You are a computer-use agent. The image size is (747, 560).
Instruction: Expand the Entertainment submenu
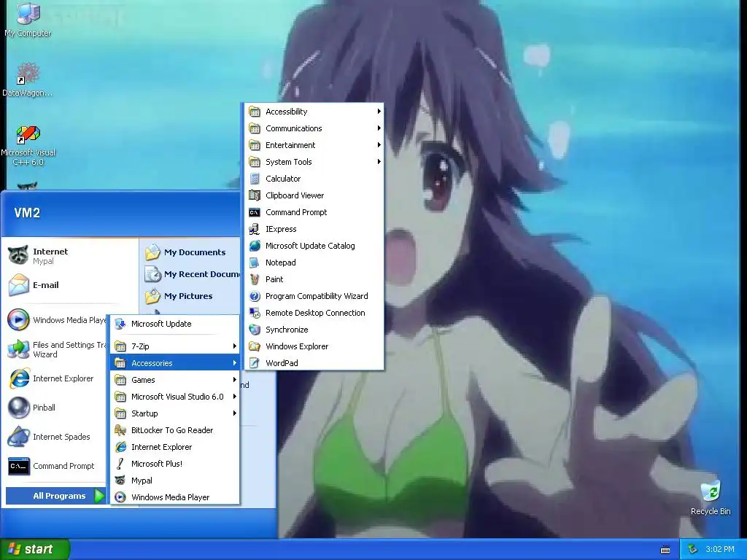[x=314, y=145]
